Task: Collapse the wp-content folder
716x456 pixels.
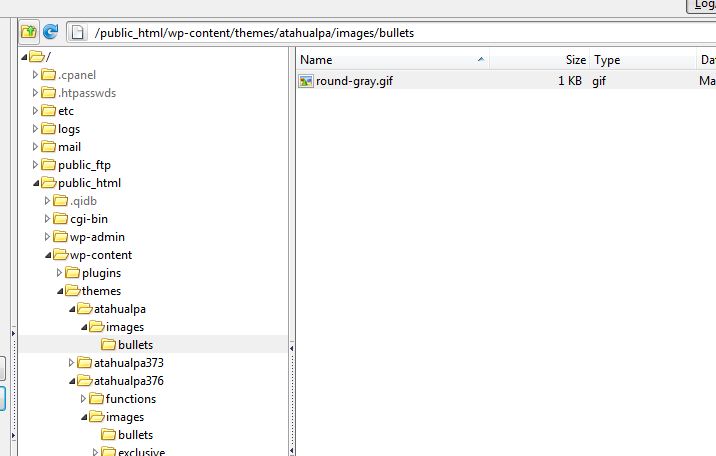Action: (x=48, y=256)
